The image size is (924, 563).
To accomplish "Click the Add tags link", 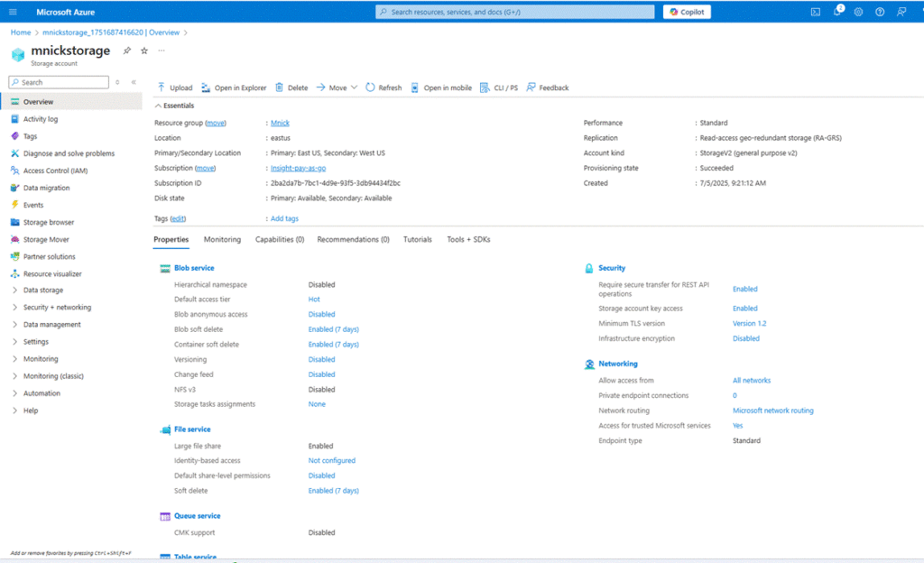I will coord(284,218).
